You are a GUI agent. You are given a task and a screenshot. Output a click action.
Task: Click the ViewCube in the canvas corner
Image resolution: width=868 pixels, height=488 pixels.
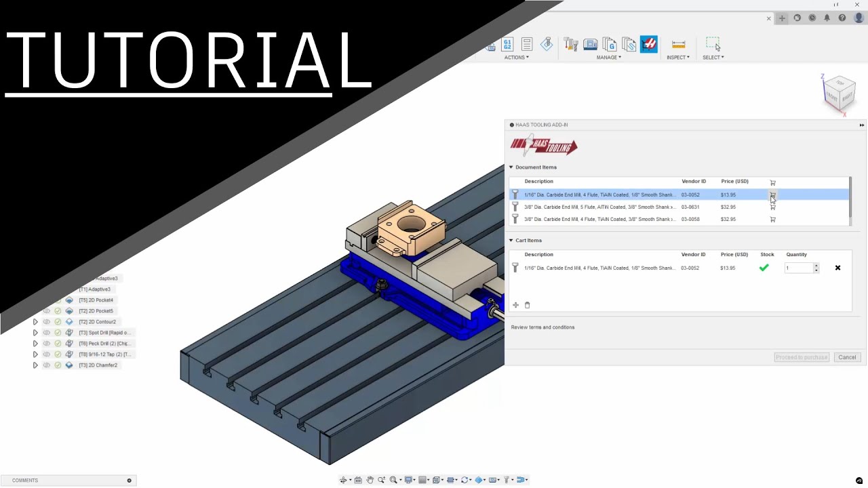840,94
